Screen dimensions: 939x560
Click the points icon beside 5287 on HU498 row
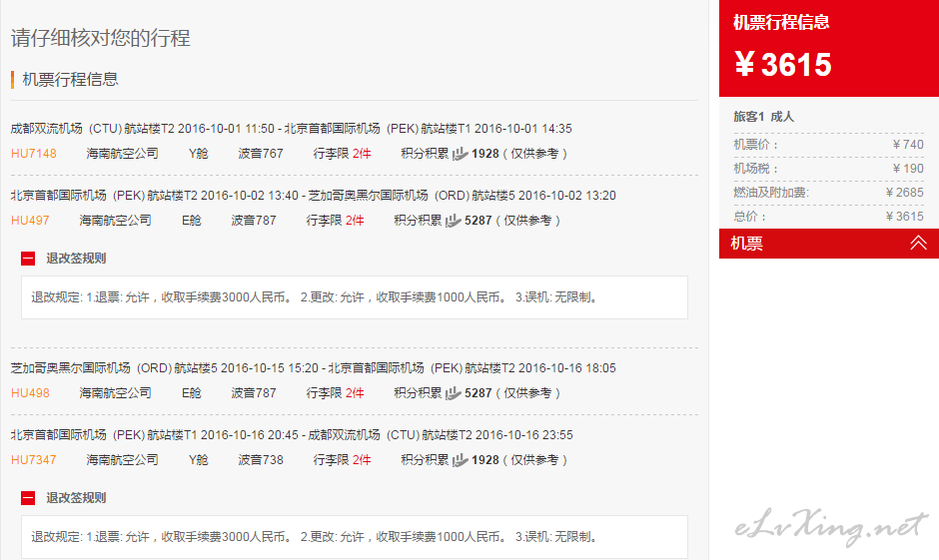(x=454, y=393)
